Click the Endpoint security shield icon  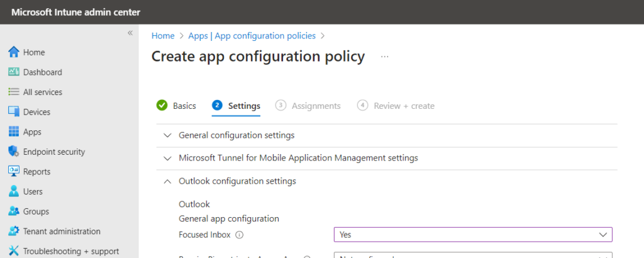coord(14,152)
